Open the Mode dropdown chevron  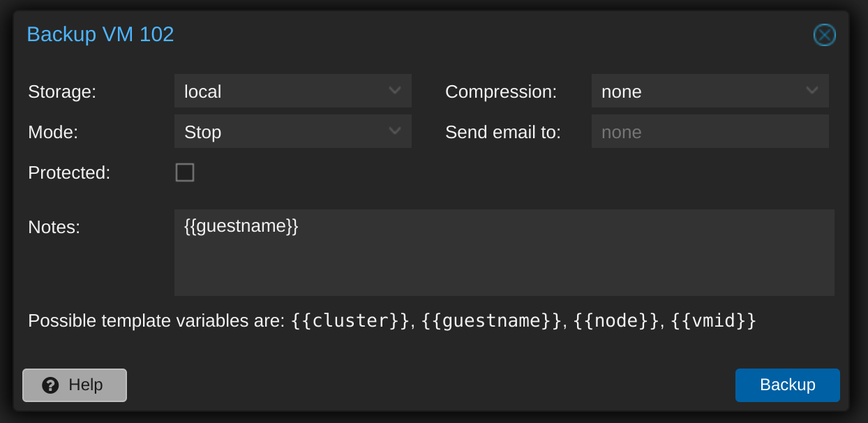point(394,131)
